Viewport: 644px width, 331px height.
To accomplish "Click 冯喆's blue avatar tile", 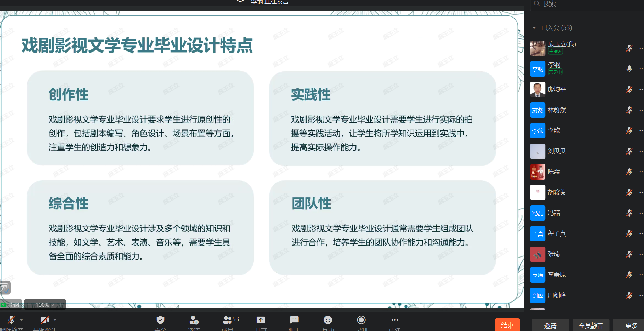I will click(x=538, y=213).
